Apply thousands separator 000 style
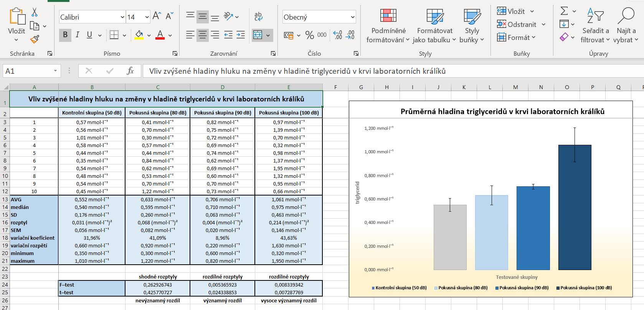Image resolution: width=644 pixels, height=310 pixels. (322, 35)
